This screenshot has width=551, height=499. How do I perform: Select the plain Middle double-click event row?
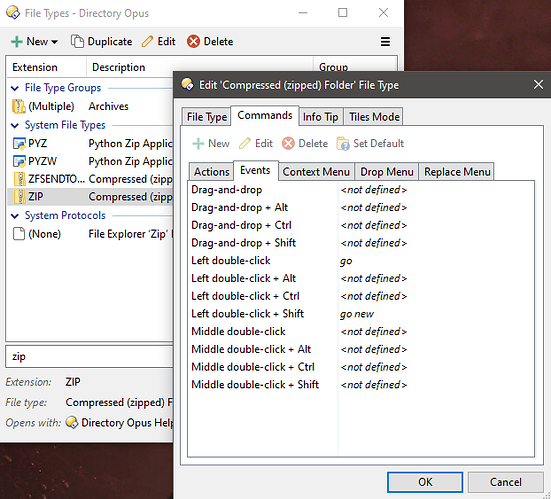(x=361, y=331)
